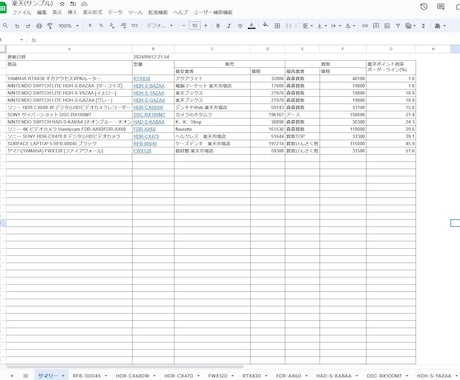Open the データ menu
Screen dimensions: 460x380
(x=115, y=12)
